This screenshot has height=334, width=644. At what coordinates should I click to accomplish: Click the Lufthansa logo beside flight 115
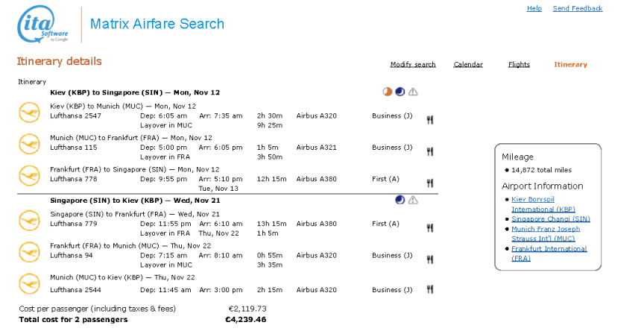tap(30, 144)
